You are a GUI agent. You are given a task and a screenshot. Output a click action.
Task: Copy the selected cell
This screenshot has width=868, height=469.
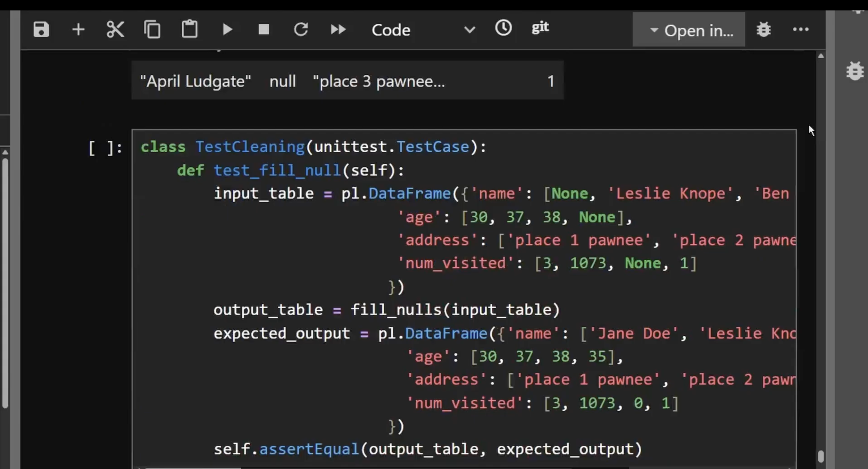(152, 30)
